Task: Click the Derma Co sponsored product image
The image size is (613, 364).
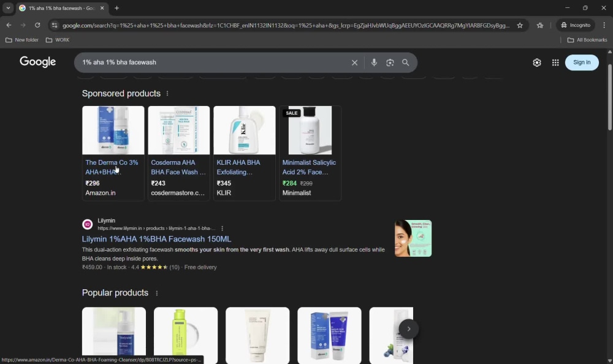Action: pyautogui.click(x=113, y=130)
